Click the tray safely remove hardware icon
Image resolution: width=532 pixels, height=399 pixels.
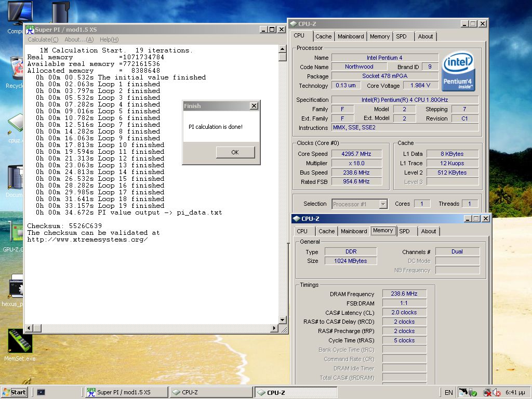coord(472,393)
